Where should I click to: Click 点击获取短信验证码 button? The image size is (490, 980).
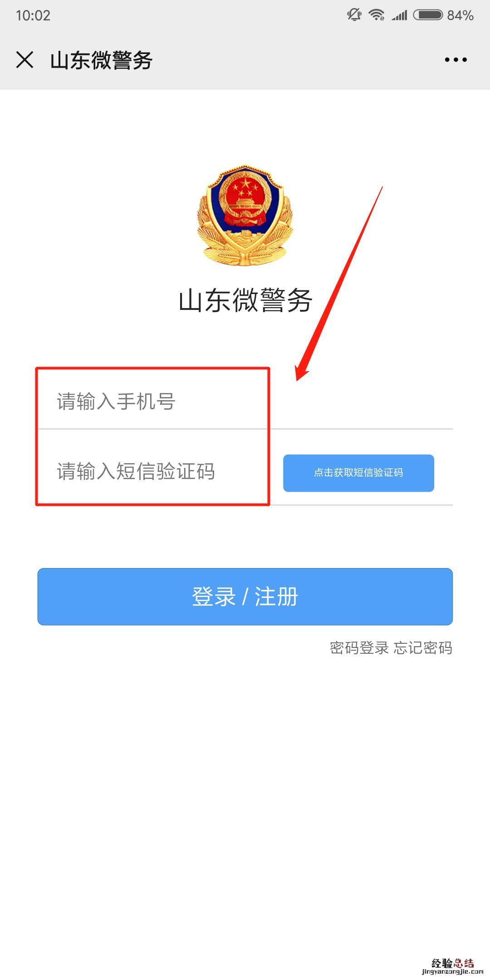(x=358, y=473)
